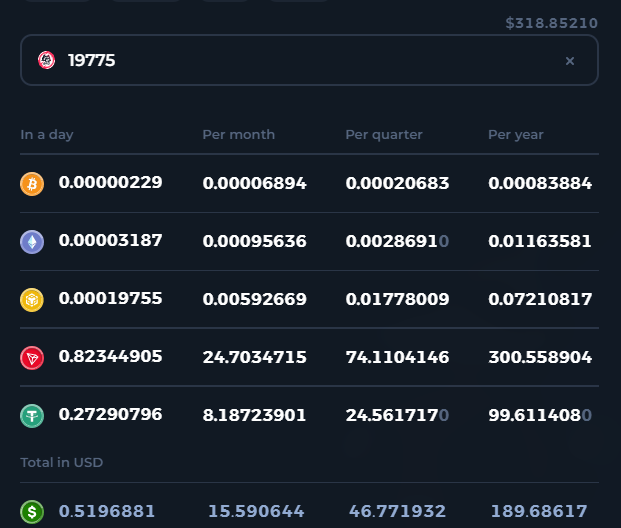Click the Tron coin icon
Image resolution: width=621 pixels, height=528 pixels.
tap(32, 358)
